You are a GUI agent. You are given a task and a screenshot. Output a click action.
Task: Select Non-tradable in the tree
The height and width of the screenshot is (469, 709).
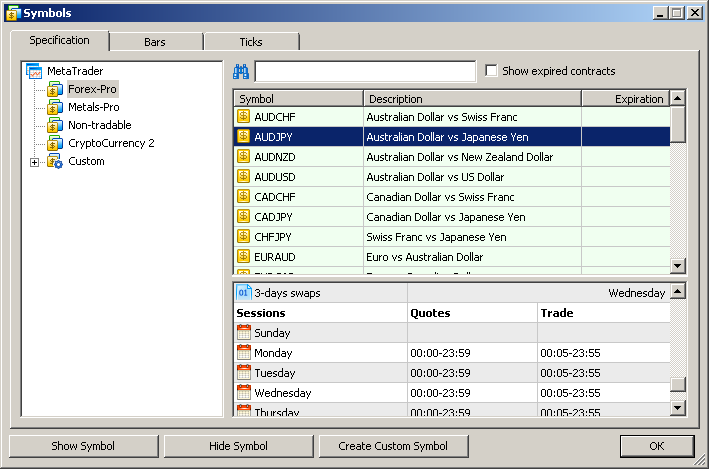click(x=99, y=125)
